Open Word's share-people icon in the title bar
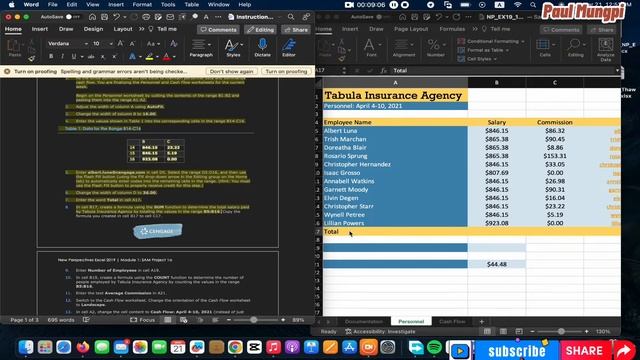The image size is (640, 360). pyautogui.click(x=306, y=17)
